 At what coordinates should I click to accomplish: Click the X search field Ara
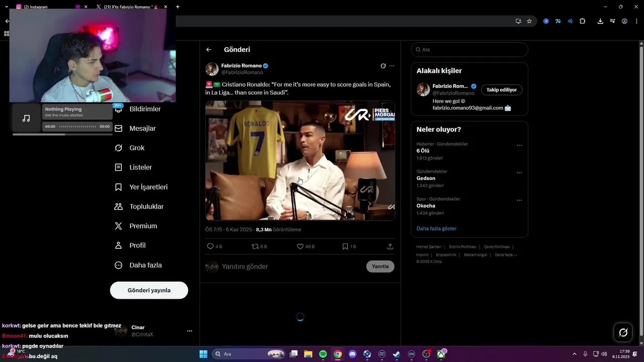pos(469,50)
